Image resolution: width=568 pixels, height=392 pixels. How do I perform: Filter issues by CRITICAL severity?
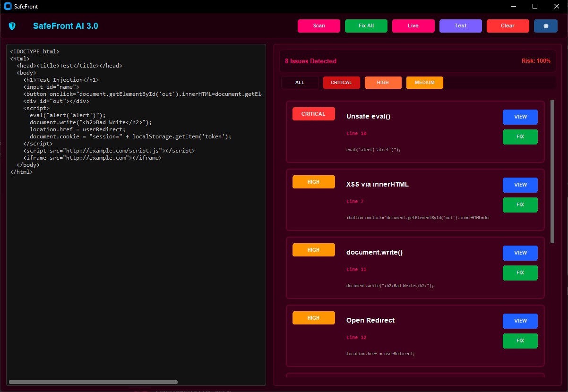tap(341, 82)
